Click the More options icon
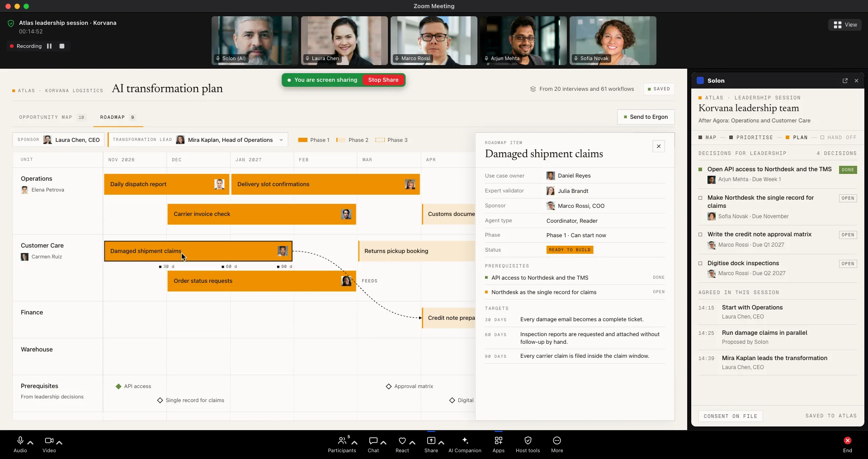The width and height of the screenshot is (868, 459). 557,440
